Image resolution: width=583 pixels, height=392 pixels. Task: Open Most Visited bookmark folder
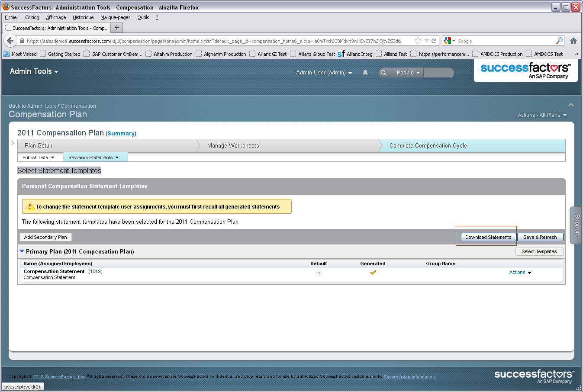click(x=20, y=54)
